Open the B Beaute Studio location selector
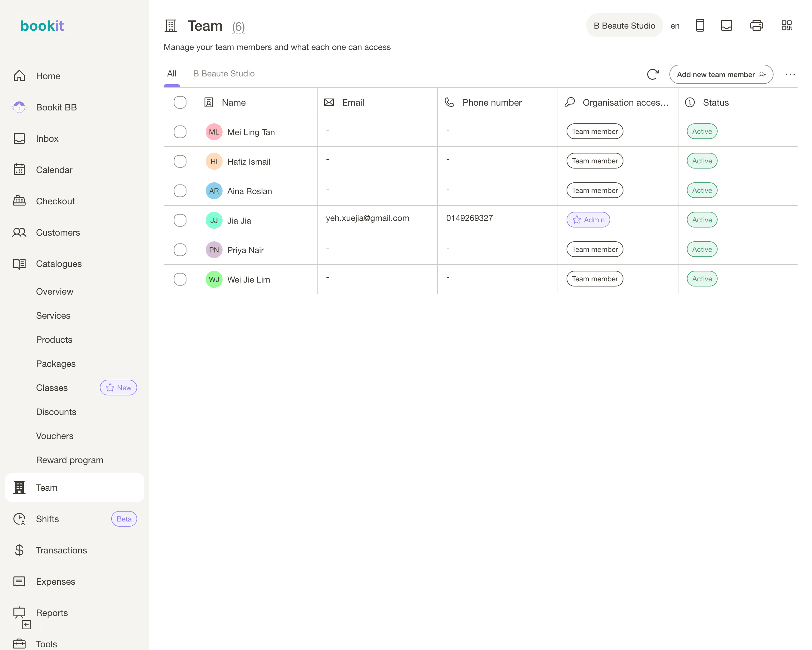This screenshot has height=650, width=812. point(624,26)
